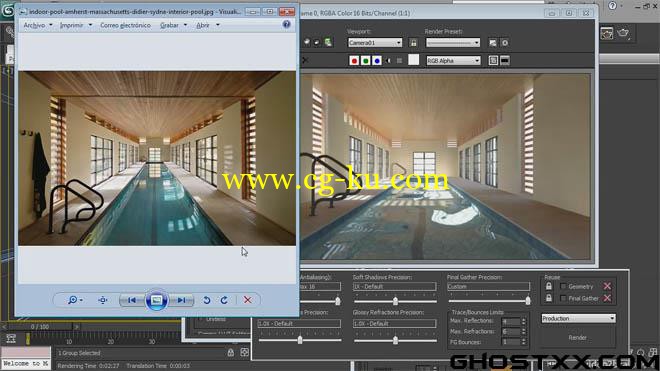Adjust the Glossy Refractions Precision slider

(395, 340)
